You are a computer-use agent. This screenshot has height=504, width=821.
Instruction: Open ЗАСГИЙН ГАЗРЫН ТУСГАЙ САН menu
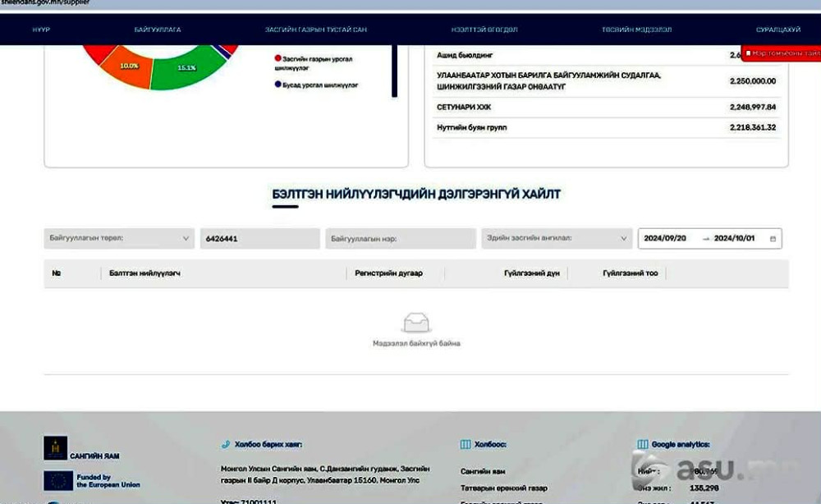point(315,30)
